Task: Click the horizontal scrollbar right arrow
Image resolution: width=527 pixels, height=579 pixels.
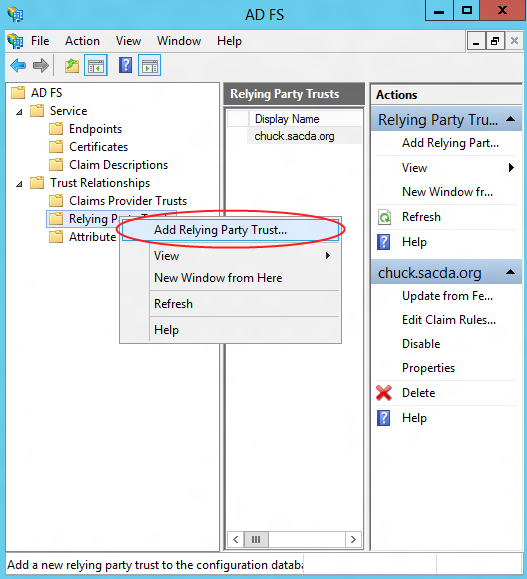Action: point(353,539)
